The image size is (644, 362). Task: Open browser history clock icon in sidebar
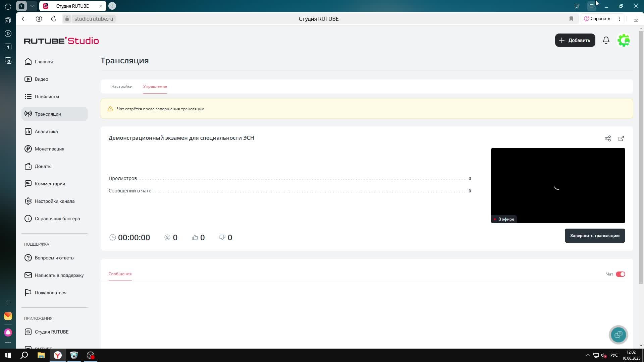point(8,7)
